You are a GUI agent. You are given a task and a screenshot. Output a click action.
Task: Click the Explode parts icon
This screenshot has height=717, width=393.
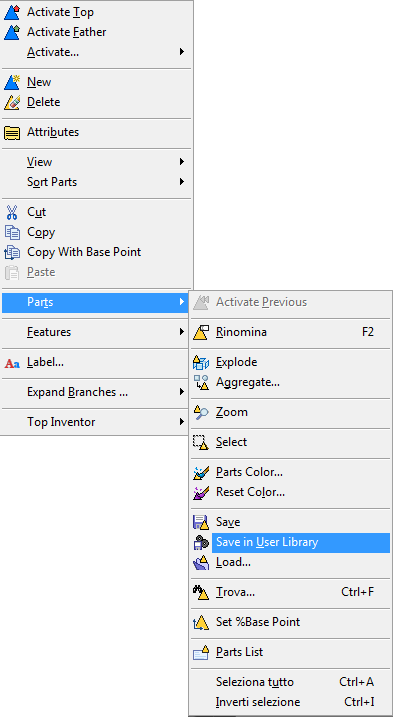pyautogui.click(x=201, y=362)
